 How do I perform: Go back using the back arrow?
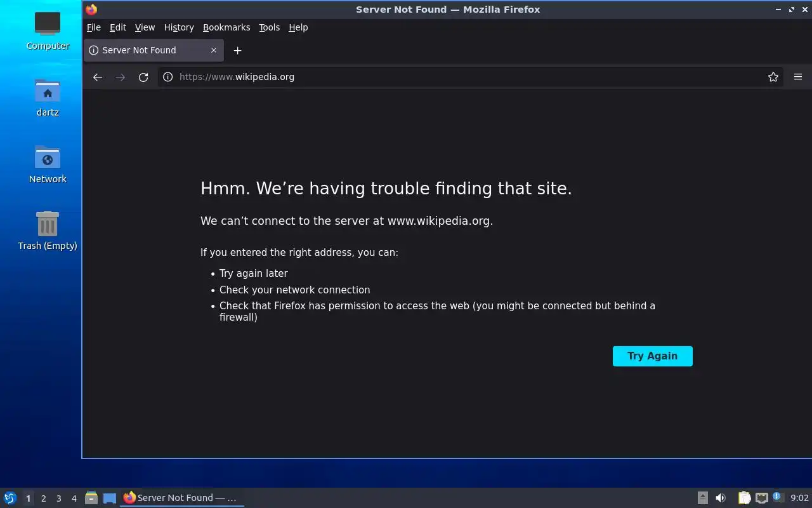97,77
